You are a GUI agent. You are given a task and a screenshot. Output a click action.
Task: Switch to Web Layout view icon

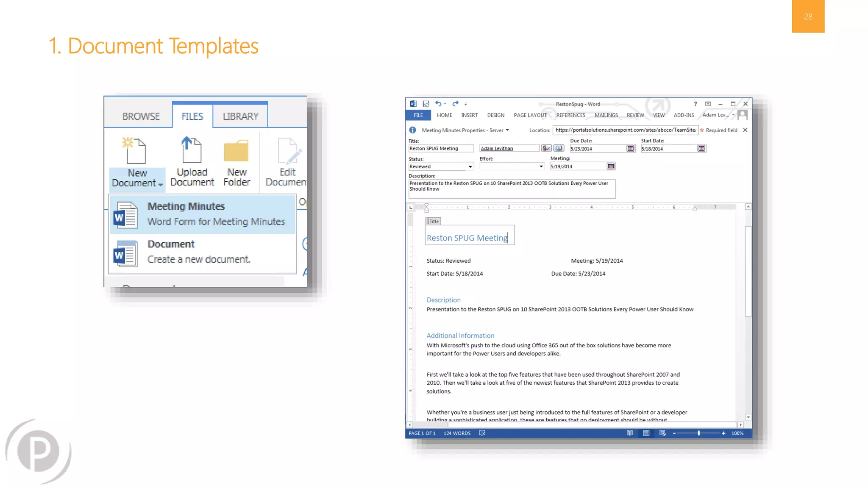coord(662,433)
